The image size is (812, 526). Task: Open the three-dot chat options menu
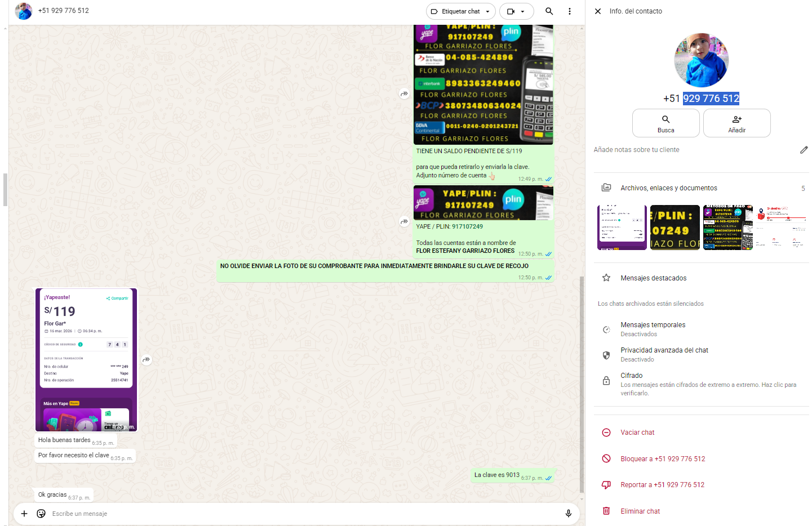point(570,11)
